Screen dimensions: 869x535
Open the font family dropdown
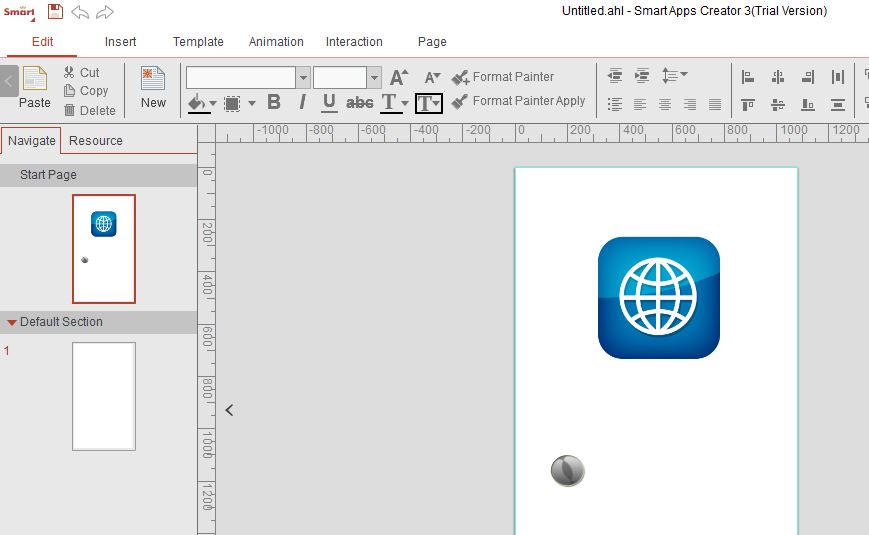click(x=303, y=78)
